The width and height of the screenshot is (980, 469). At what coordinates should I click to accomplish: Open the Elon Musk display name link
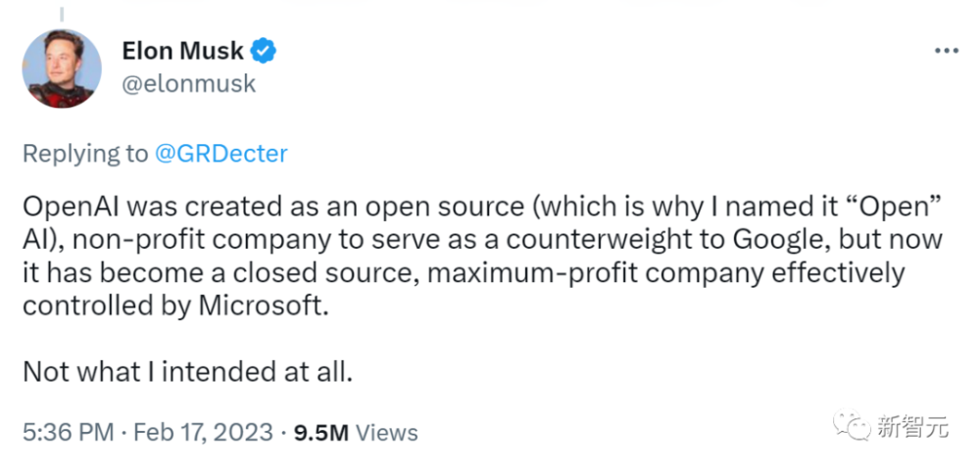click(184, 51)
